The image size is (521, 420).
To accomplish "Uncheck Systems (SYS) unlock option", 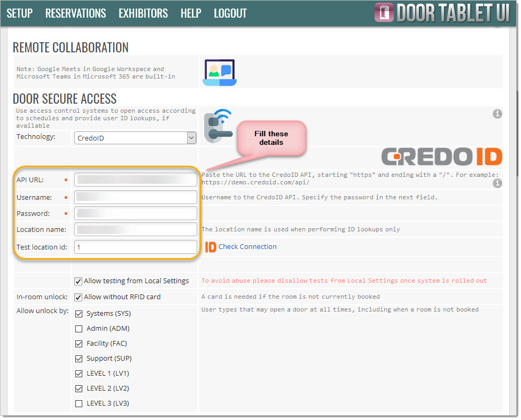I will [x=79, y=314].
